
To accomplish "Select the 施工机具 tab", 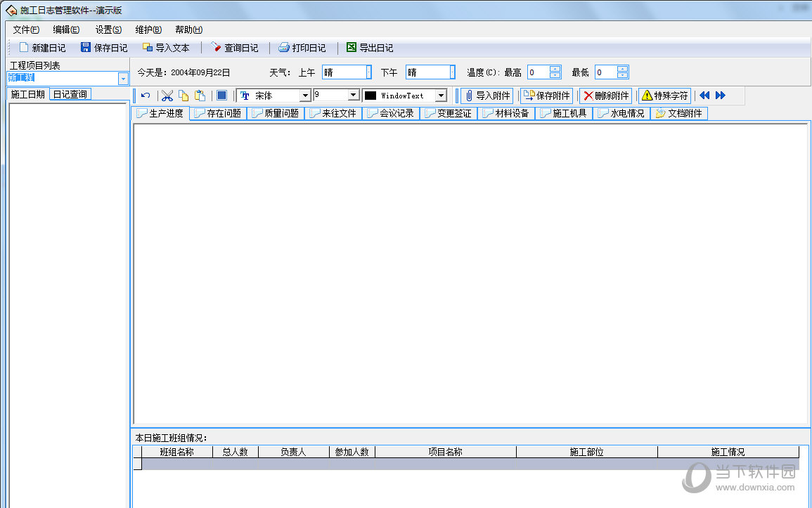I will tap(564, 113).
